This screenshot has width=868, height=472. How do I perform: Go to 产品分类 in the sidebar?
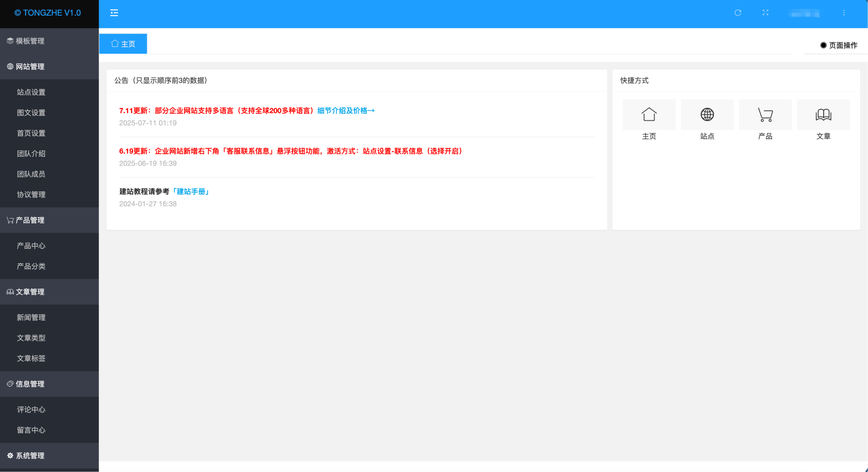(49, 266)
